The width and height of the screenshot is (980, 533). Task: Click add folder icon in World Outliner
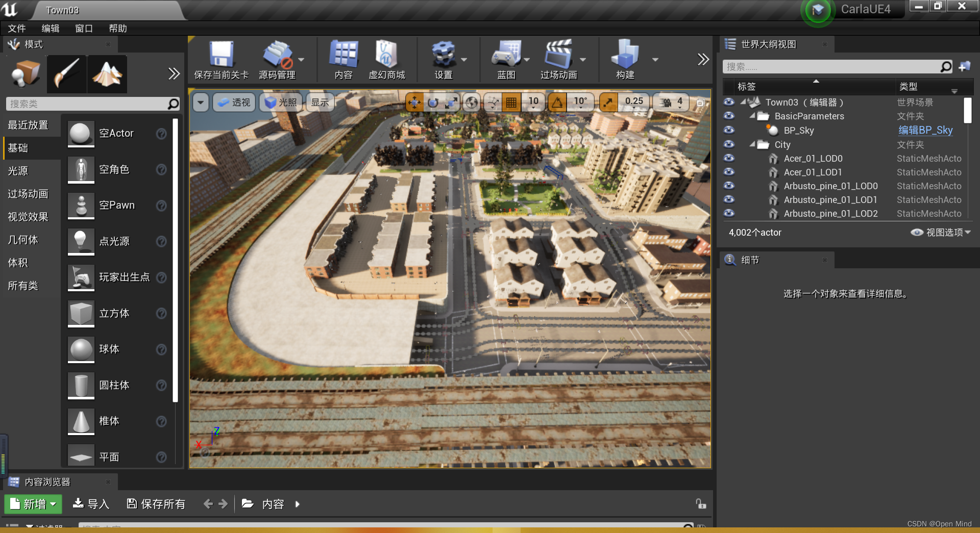tap(964, 66)
